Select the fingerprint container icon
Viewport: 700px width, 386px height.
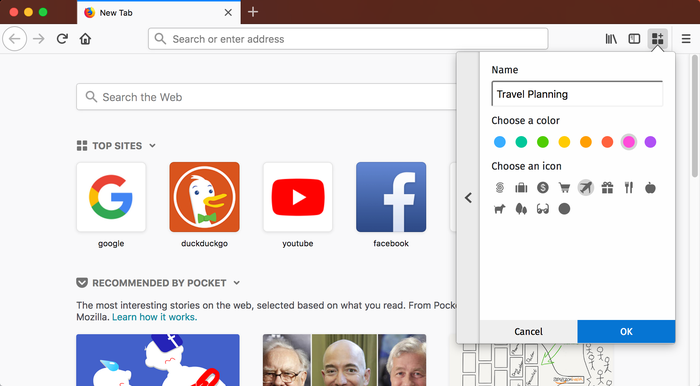pos(500,188)
